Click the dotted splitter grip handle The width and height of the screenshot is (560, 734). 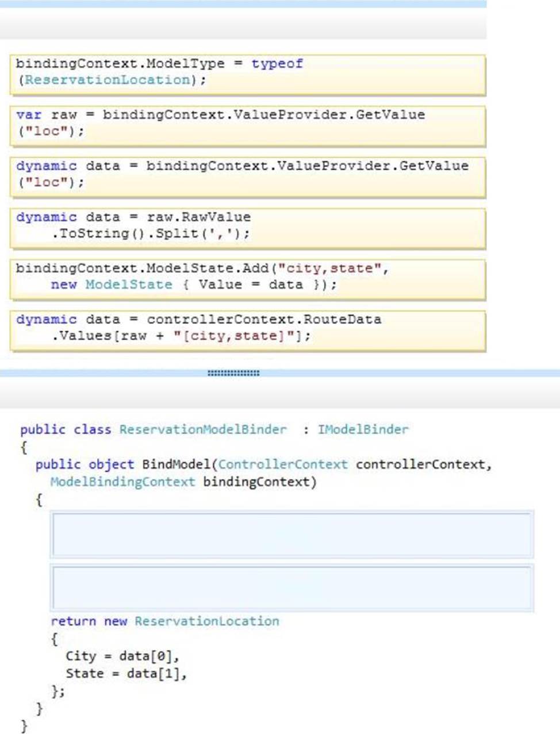coord(233,373)
